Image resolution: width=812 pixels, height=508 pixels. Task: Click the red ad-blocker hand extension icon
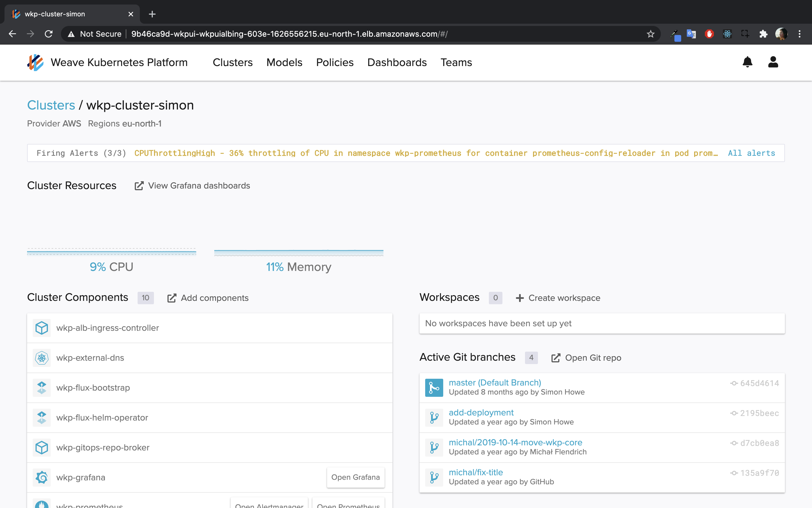pyautogui.click(x=709, y=34)
